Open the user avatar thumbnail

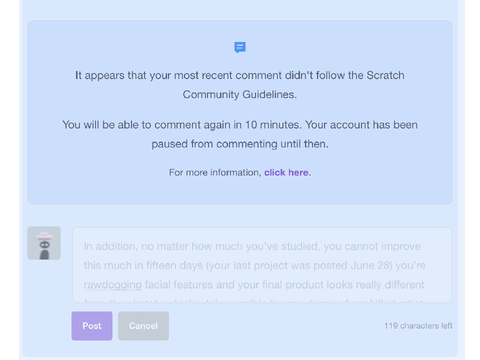(44, 243)
